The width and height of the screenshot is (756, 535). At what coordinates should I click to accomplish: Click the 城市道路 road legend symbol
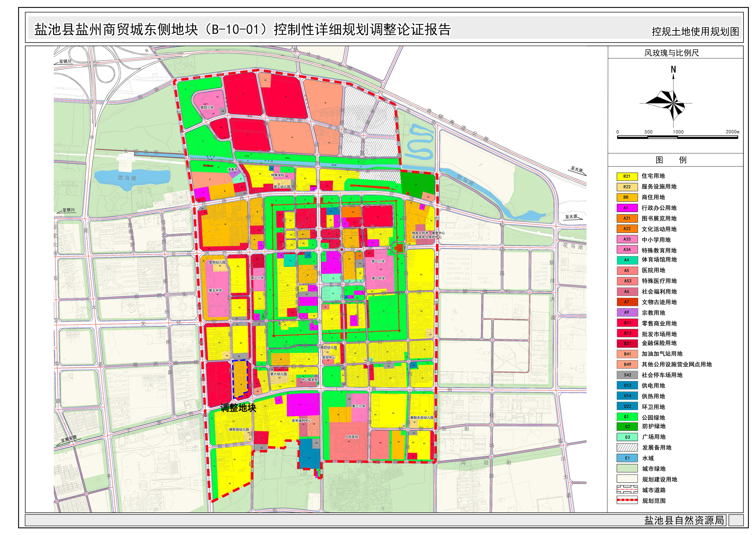coord(627,490)
